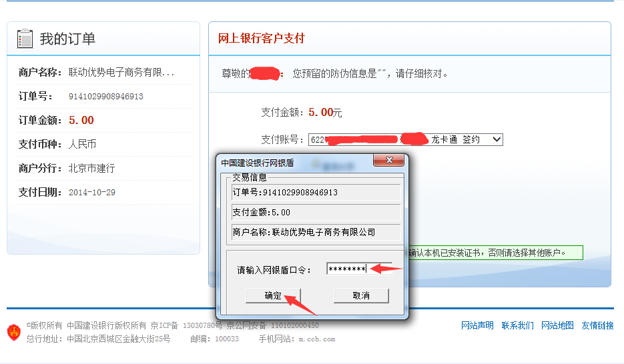Click the 我的订单 clipboard icon
This screenshot has height=364, width=624.
(x=25, y=39)
